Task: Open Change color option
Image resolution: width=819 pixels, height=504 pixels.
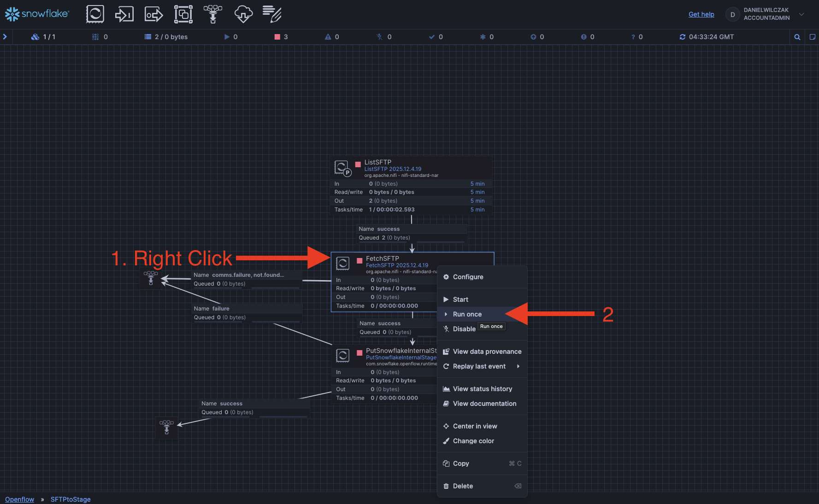Action: coord(473,441)
